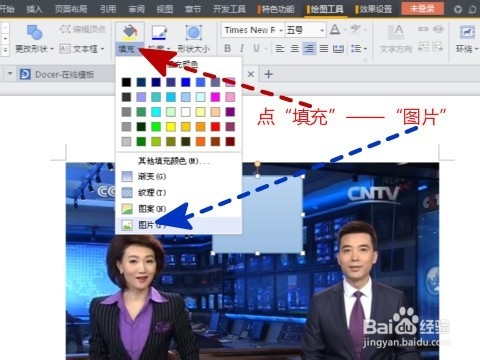The height and width of the screenshot is (360, 480).
Task: Switch to the 开发工具 ribbon tab
Action: point(229,9)
